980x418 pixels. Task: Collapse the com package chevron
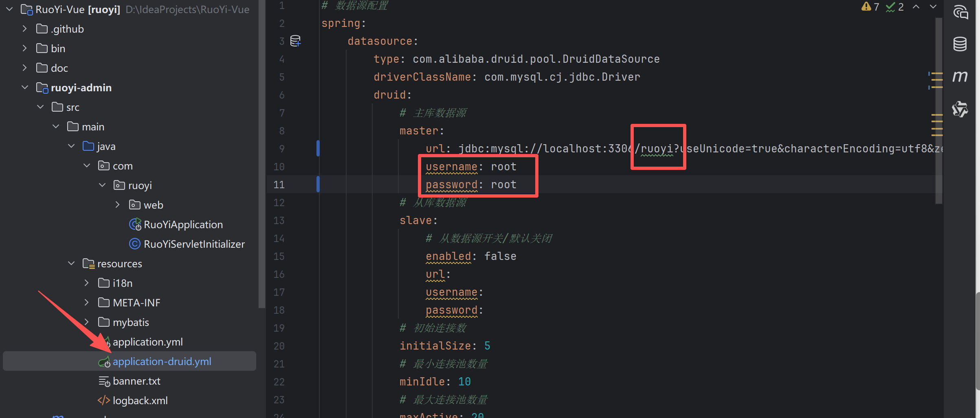click(87, 166)
